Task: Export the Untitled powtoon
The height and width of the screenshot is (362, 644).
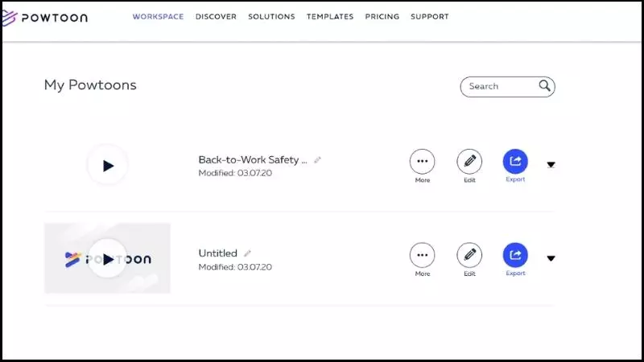Action: tap(515, 255)
